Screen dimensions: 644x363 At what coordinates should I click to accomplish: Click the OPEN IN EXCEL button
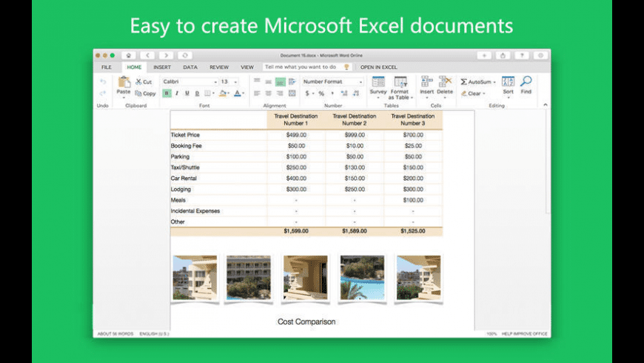(x=378, y=67)
